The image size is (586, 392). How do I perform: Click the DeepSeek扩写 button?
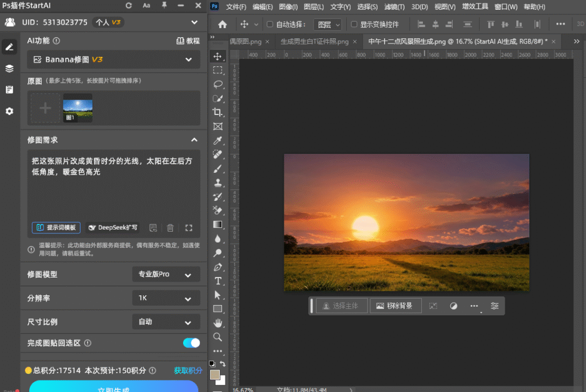(113, 228)
